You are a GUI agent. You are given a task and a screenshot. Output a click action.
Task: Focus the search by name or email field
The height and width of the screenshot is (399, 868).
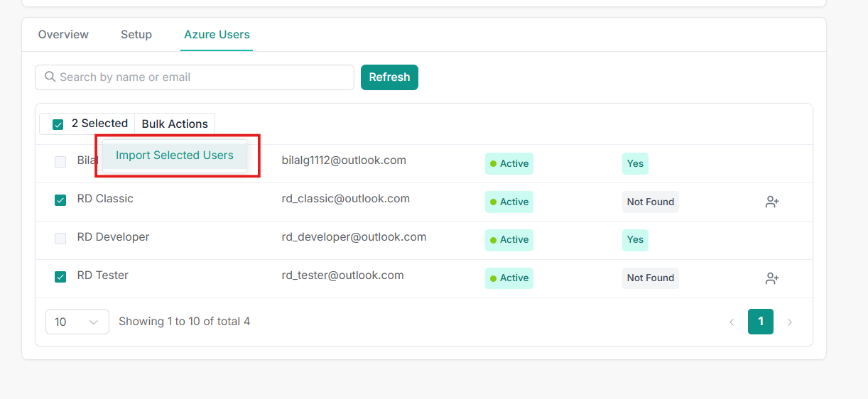tap(202, 77)
